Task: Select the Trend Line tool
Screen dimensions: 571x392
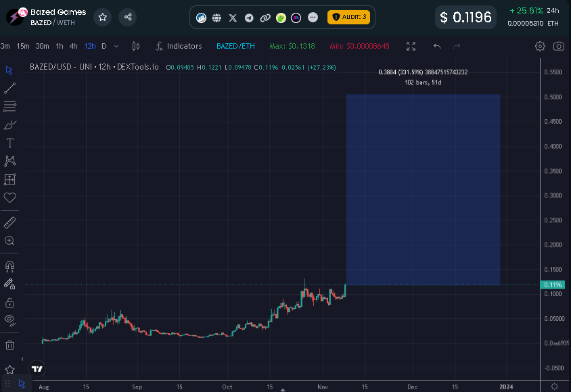Action: click(9, 89)
